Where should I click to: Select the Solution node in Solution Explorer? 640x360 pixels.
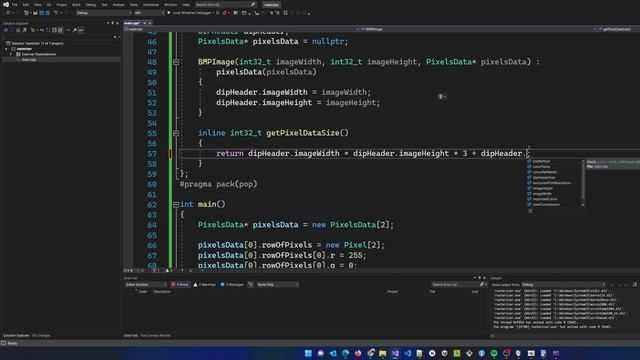pos(37,43)
